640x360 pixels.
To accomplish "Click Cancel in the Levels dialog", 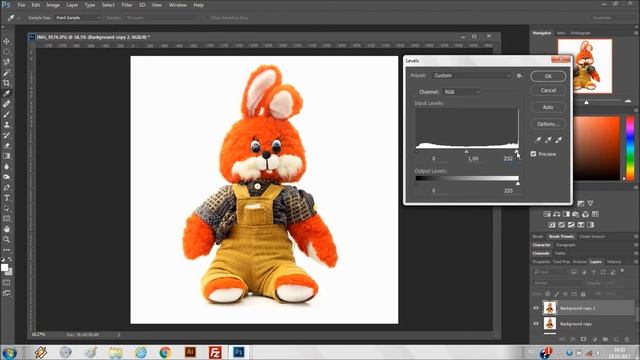I will (548, 91).
